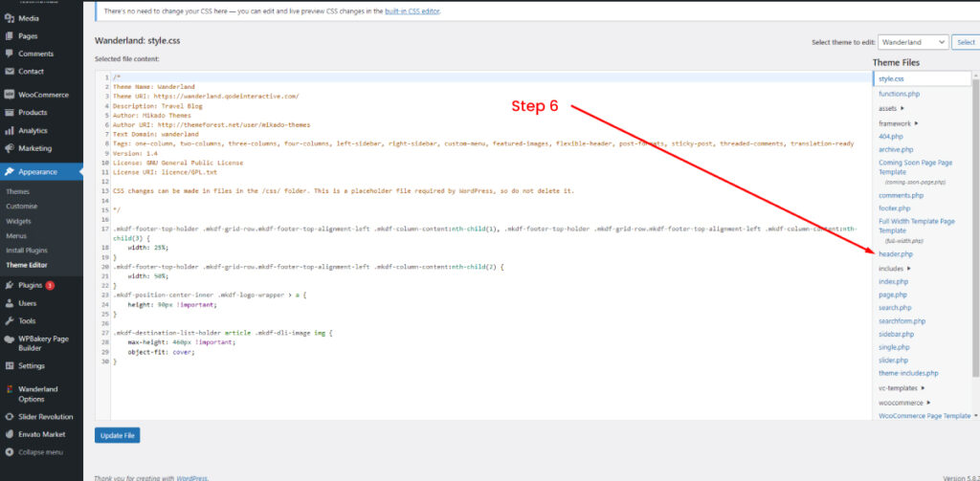Follow the built-in CSS editor link

tap(403, 11)
